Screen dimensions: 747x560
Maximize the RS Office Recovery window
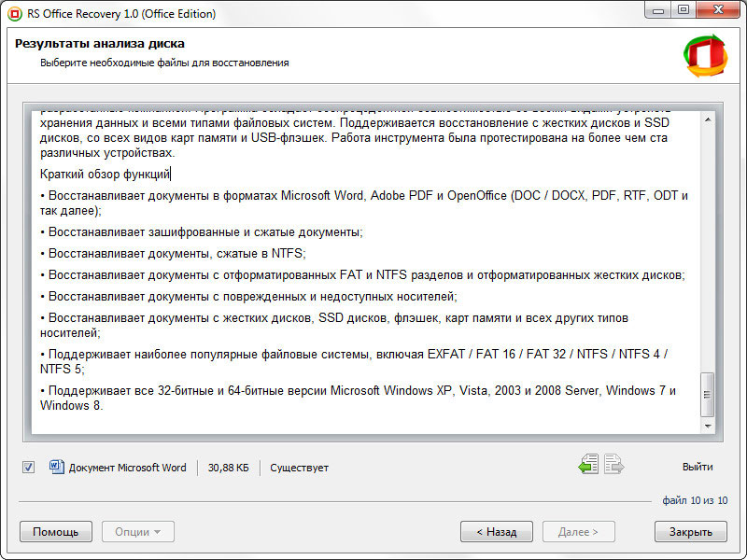684,10
